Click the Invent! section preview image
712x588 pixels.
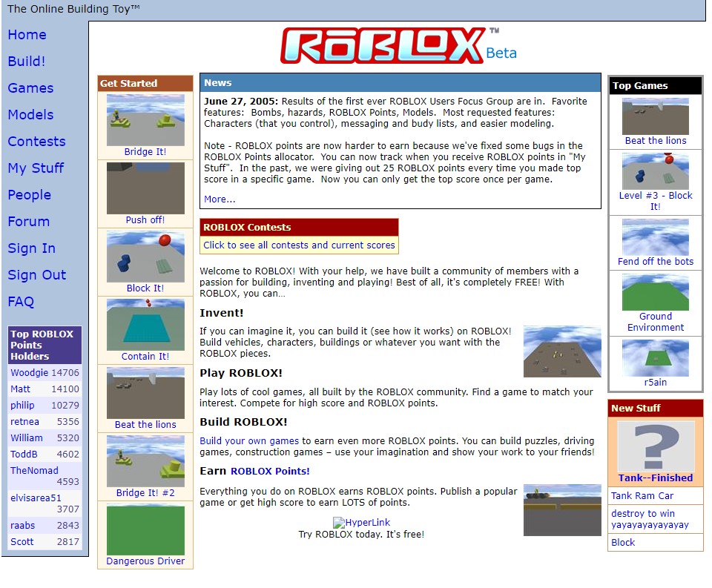[562, 351]
